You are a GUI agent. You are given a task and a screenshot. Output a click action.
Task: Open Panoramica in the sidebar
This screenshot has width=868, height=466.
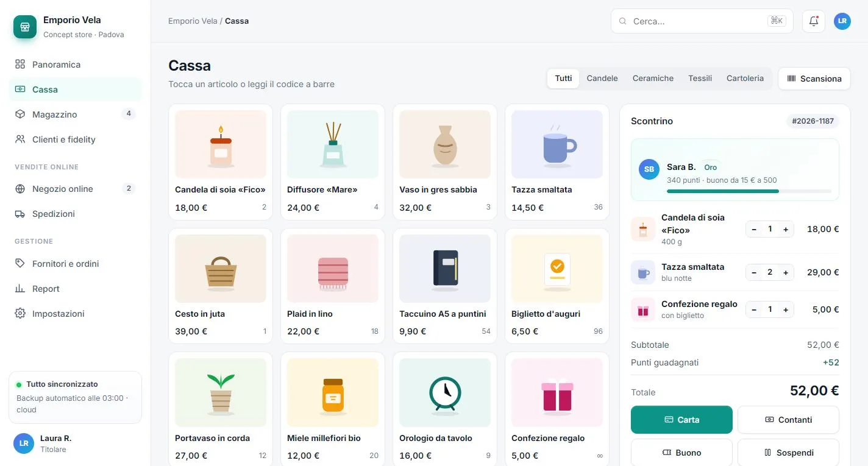75,65
